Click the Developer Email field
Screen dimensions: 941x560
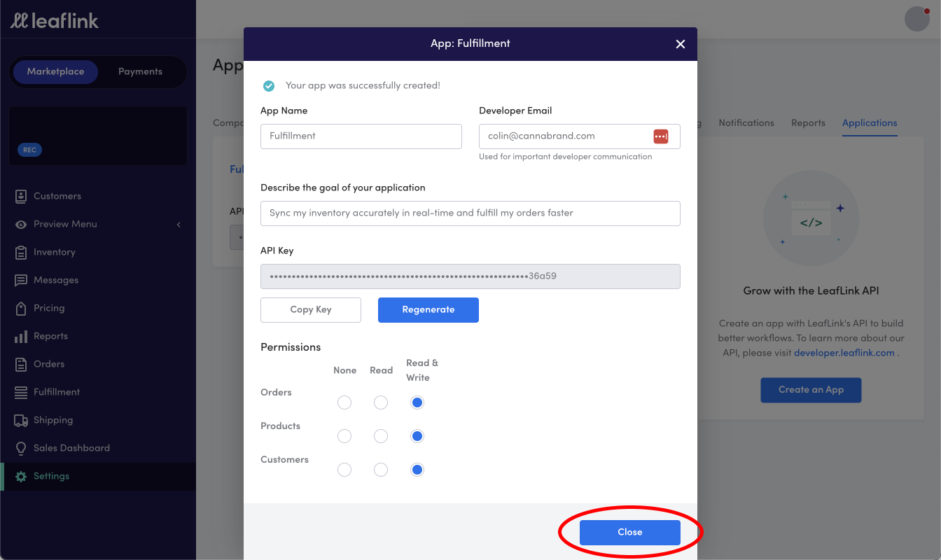coord(580,136)
